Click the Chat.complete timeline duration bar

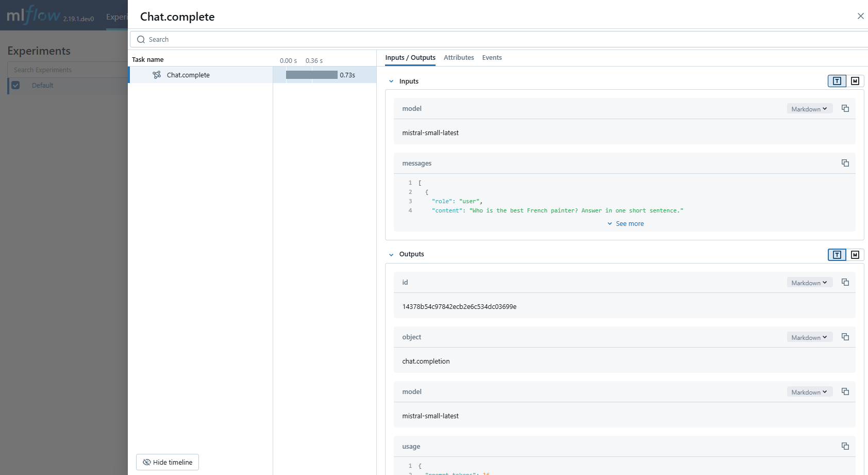[311, 75]
